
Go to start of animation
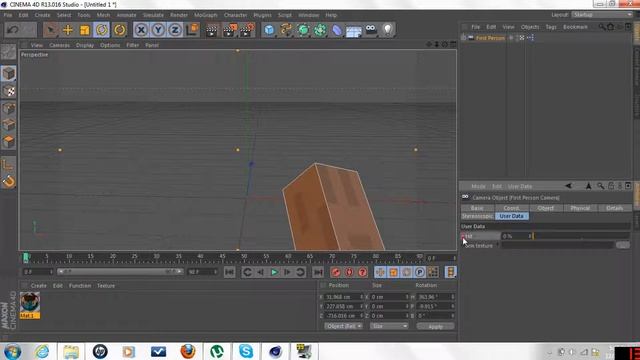229,272
